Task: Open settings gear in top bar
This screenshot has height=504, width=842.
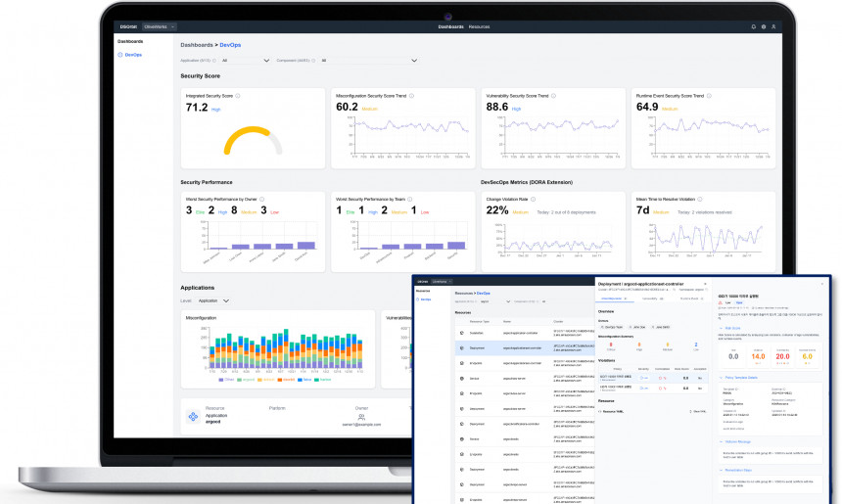Action: click(x=764, y=26)
